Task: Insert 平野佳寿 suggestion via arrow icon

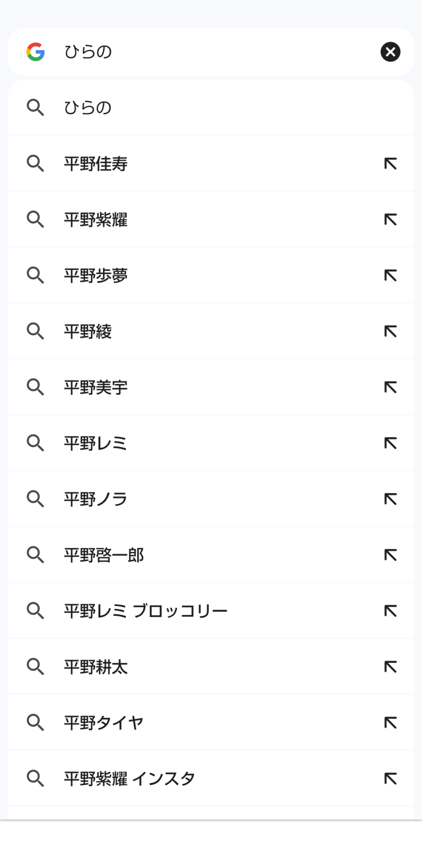Action: click(390, 164)
